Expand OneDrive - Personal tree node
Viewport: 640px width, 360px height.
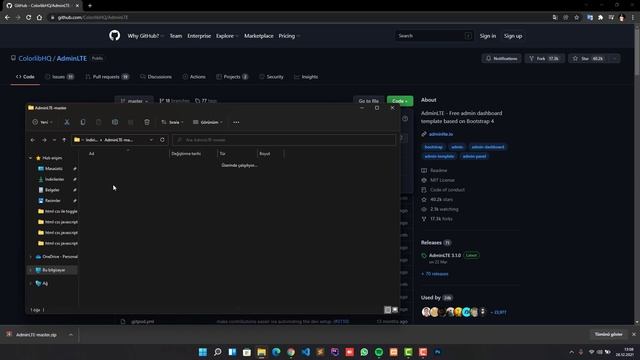(30, 257)
